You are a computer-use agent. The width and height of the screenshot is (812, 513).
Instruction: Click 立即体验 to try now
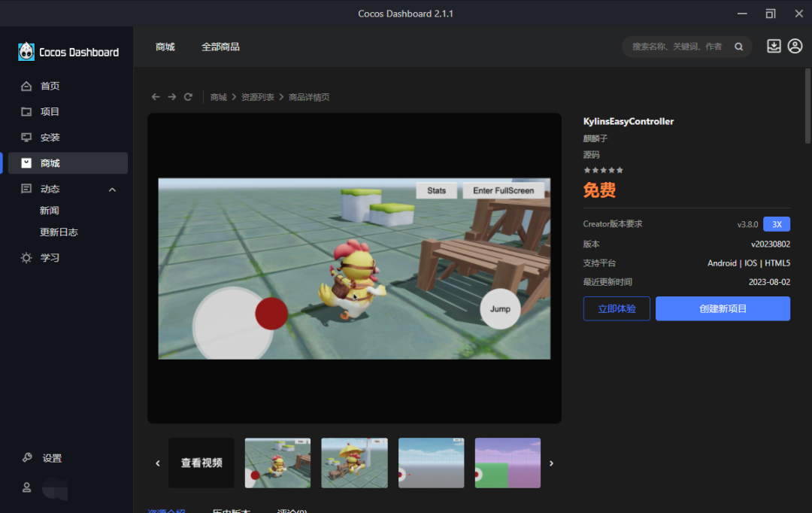pos(617,309)
